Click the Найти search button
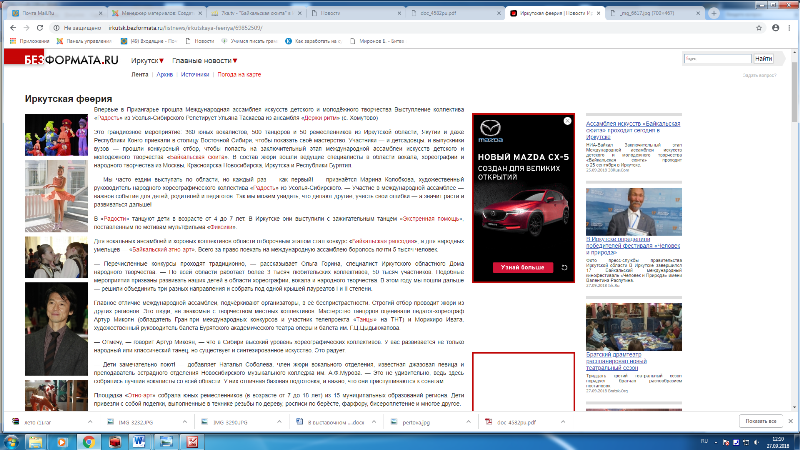The image size is (800, 450). click(763, 60)
